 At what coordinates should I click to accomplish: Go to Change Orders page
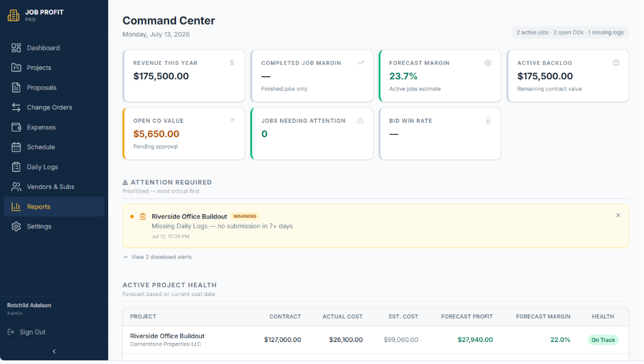[x=54, y=107]
